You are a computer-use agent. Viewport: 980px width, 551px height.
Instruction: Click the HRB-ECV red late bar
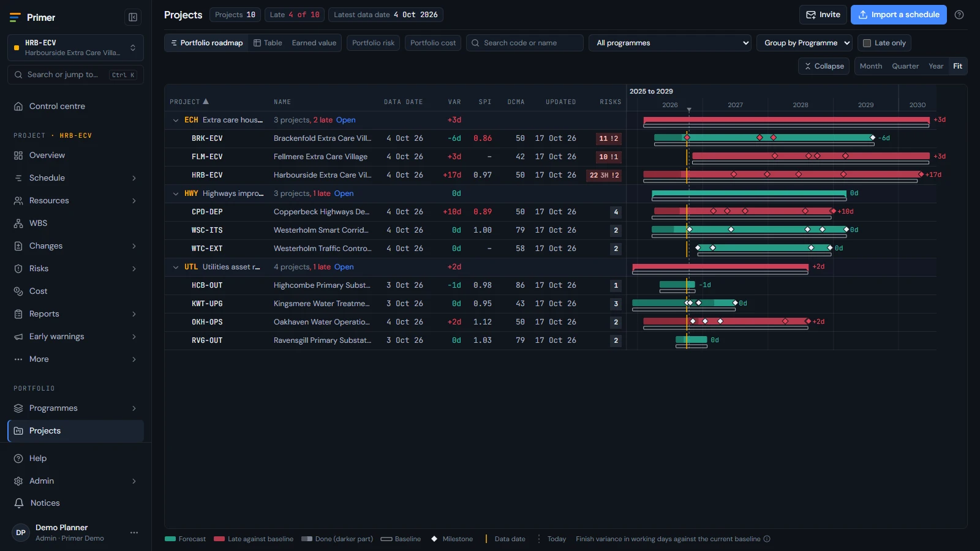pos(783,174)
